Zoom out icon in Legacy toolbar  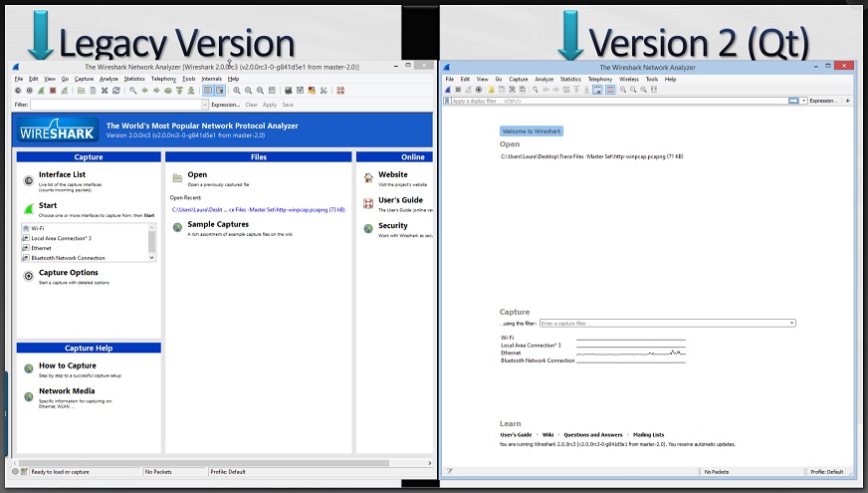point(248,91)
